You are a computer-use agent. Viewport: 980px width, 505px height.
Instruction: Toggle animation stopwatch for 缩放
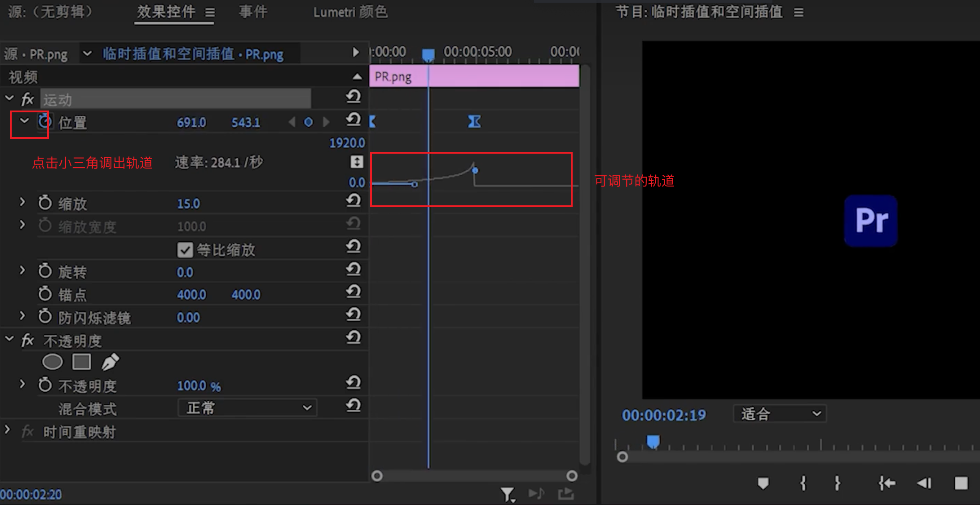45,203
